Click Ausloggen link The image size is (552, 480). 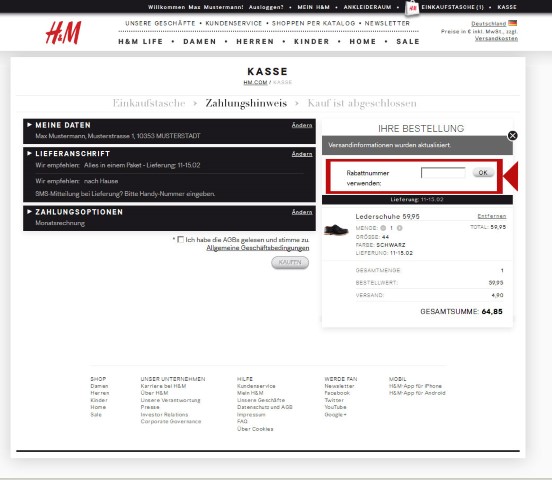(x=266, y=7)
